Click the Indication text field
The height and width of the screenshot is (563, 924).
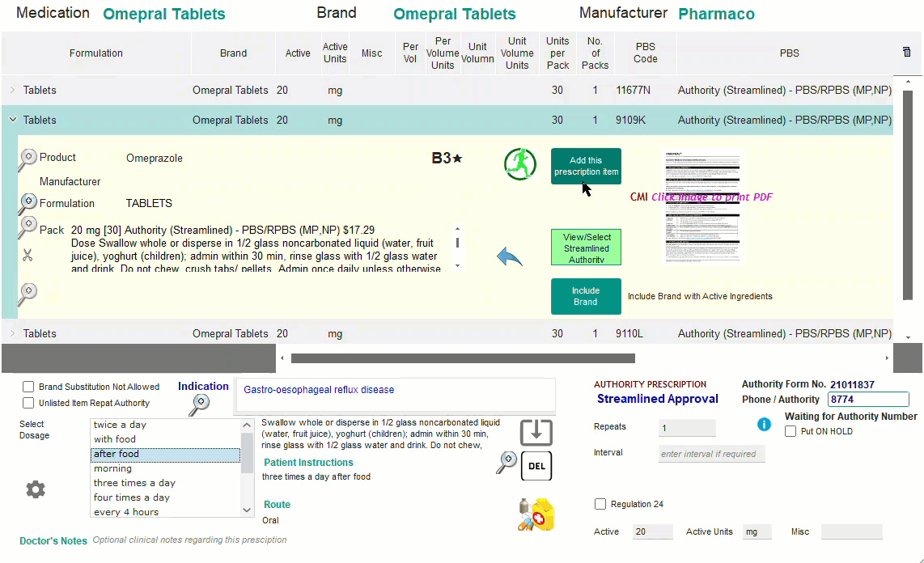(x=396, y=395)
